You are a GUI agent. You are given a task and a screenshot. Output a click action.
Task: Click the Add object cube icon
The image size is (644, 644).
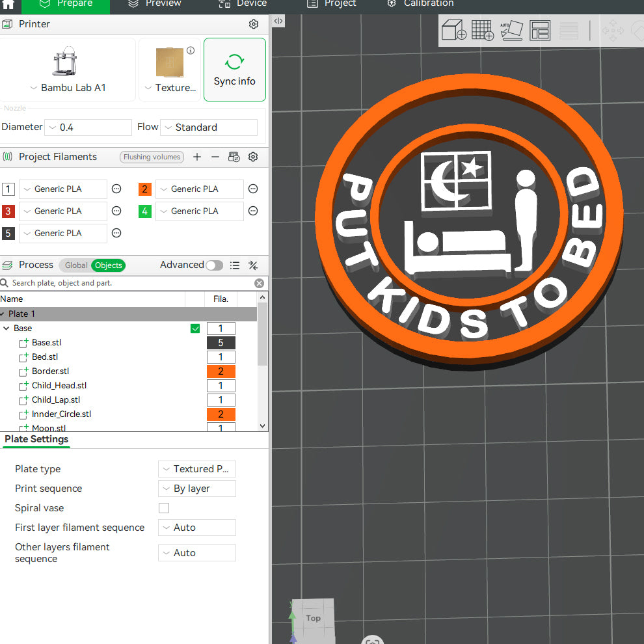pyautogui.click(x=453, y=31)
